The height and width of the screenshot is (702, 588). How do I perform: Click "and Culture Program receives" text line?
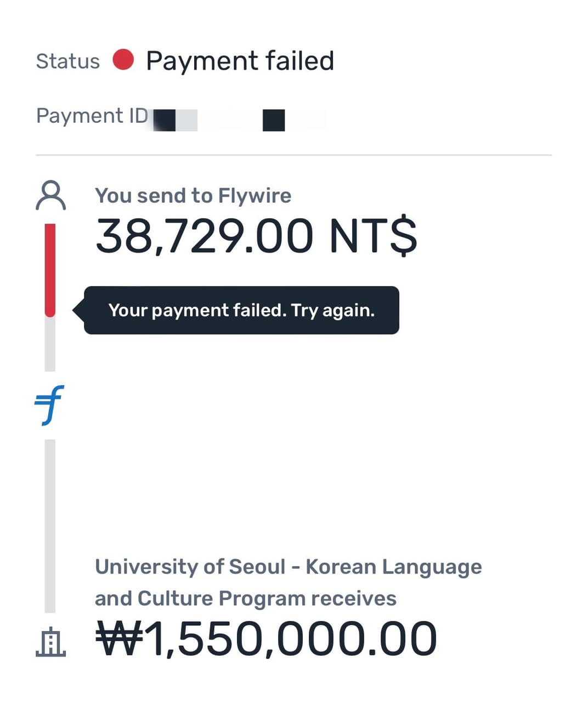click(x=245, y=598)
